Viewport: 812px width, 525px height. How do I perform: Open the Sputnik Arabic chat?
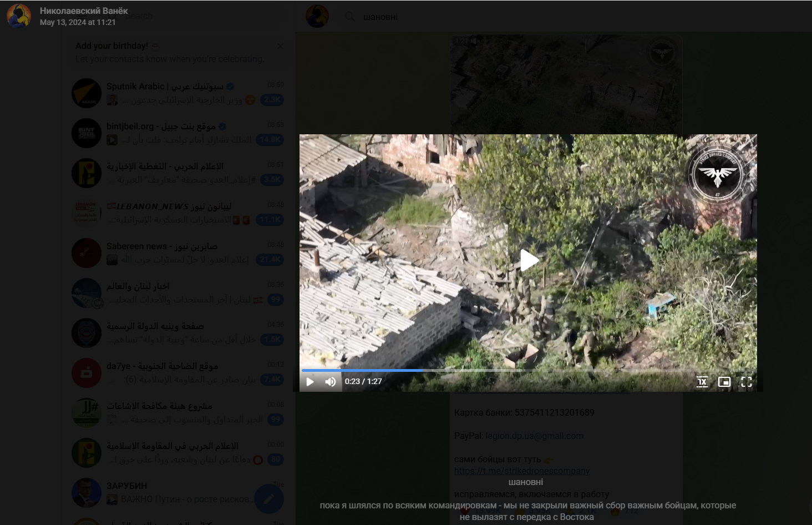click(177, 93)
